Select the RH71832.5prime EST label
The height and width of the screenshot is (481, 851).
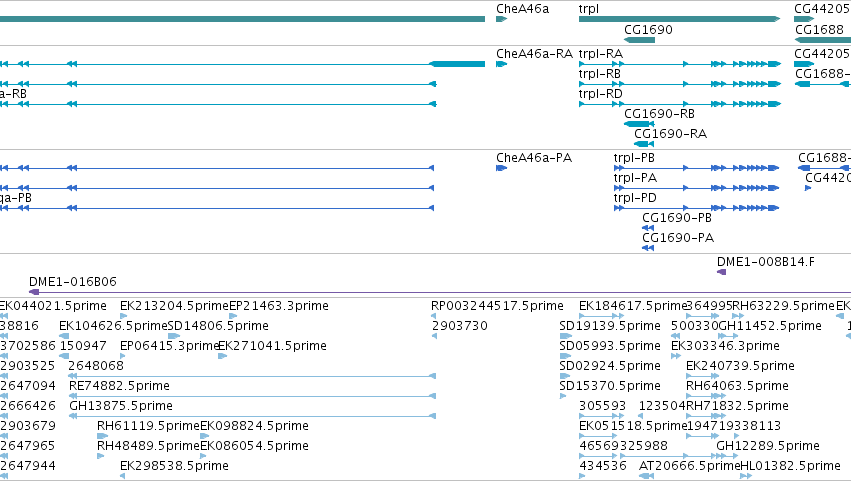point(737,406)
